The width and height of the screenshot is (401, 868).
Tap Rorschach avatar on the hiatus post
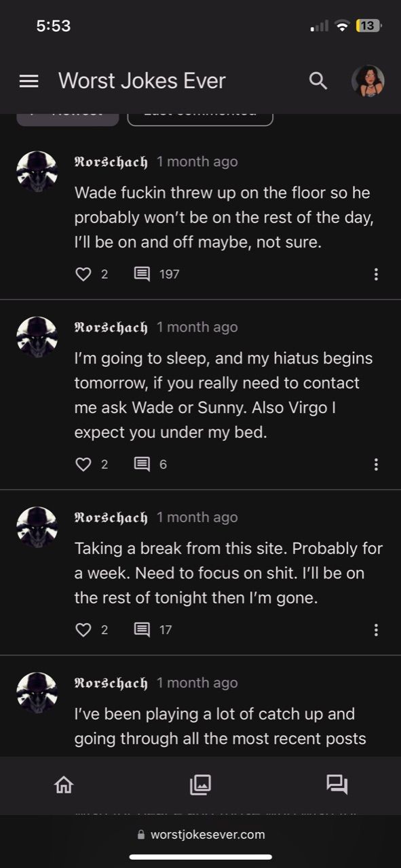pyautogui.click(x=37, y=336)
